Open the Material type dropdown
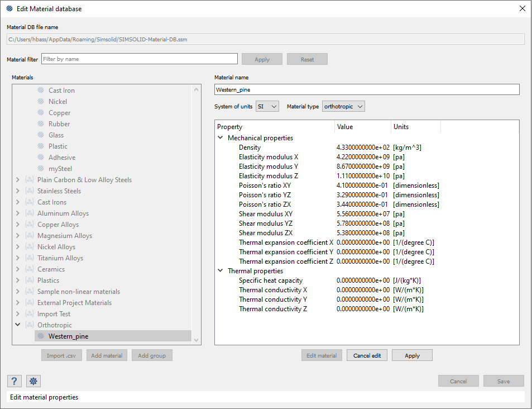 [343, 106]
